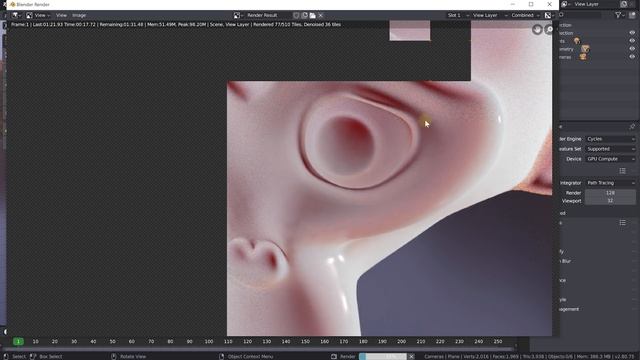Click frame 200 on the timeline

point(401,341)
